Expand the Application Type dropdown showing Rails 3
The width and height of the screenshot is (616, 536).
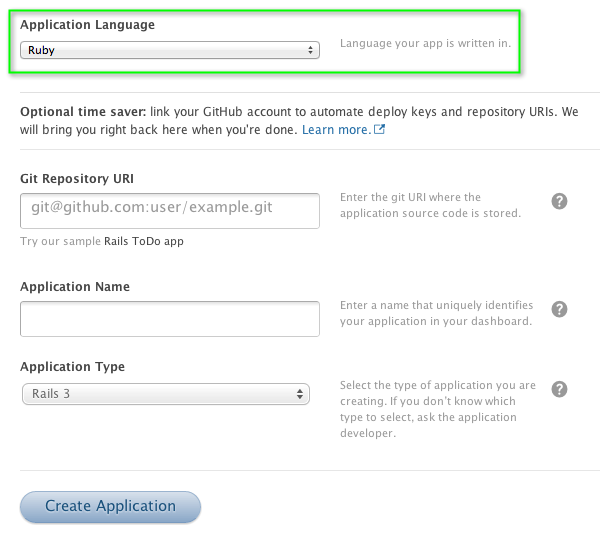tap(165, 394)
